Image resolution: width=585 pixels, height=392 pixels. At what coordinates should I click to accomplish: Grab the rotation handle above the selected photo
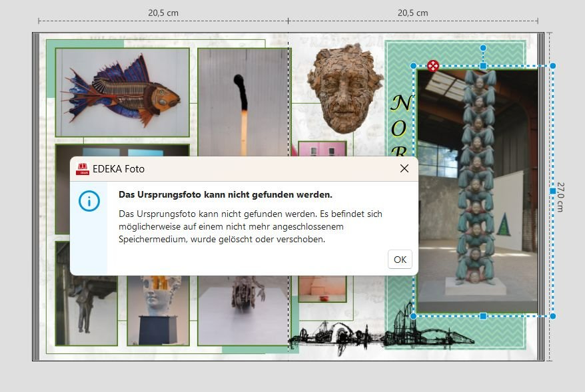tap(483, 48)
